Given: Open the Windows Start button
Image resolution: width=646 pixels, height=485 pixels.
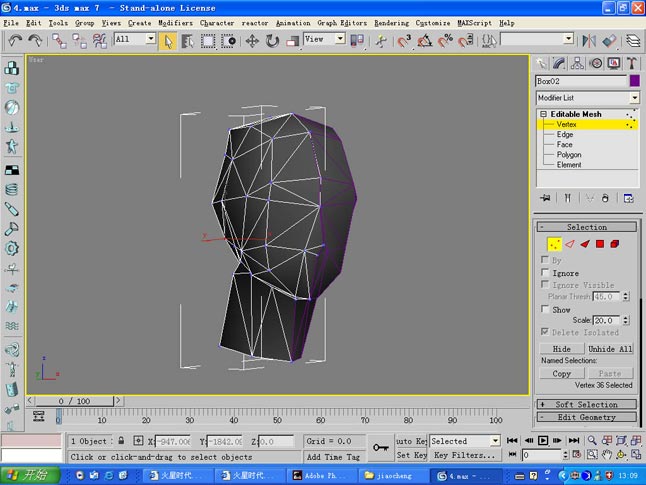Looking at the screenshot, I should [29, 476].
